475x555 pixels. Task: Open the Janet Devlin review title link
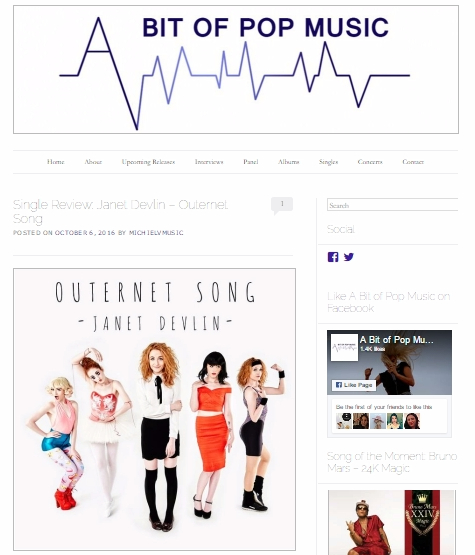(120, 211)
